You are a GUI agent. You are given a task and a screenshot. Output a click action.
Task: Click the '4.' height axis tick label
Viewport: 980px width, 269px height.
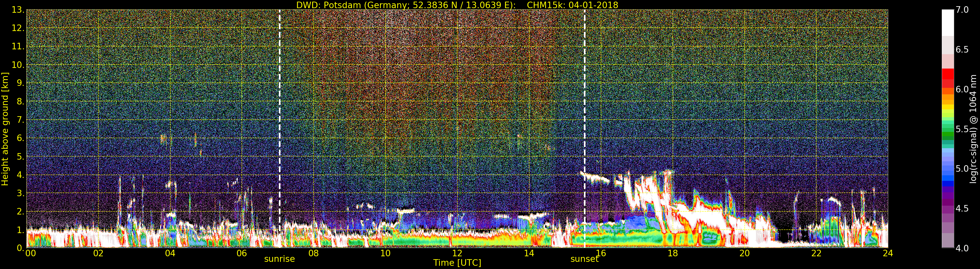(20, 175)
